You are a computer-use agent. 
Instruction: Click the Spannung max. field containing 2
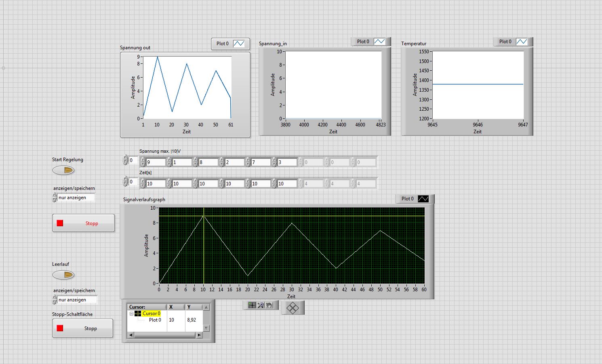(235, 162)
